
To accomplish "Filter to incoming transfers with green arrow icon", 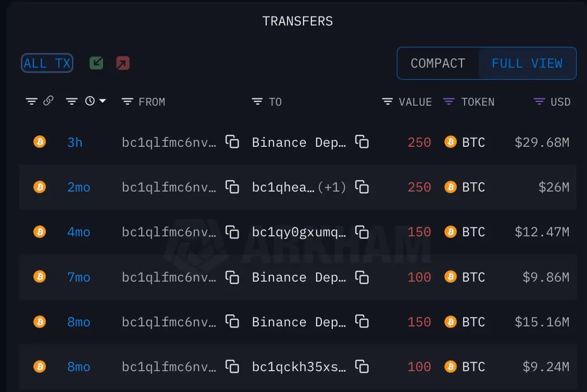I will pos(96,63).
